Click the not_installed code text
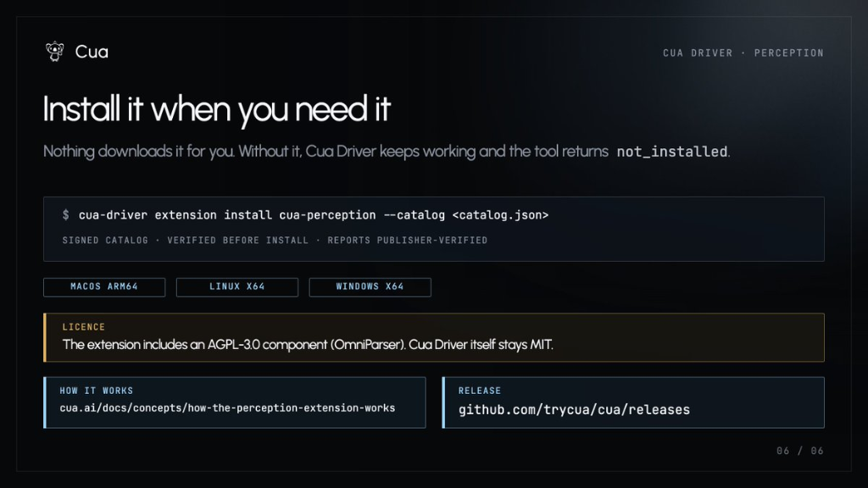This screenshot has height=488, width=868. tap(672, 152)
